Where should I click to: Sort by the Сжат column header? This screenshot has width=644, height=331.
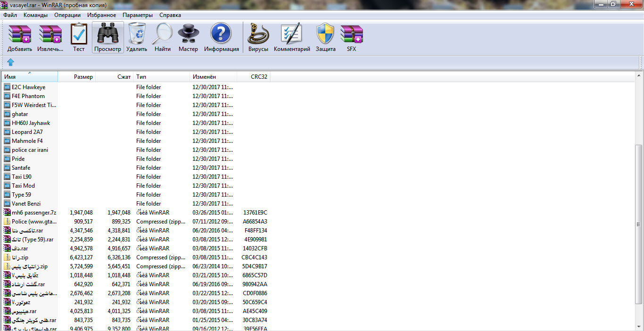pos(115,77)
